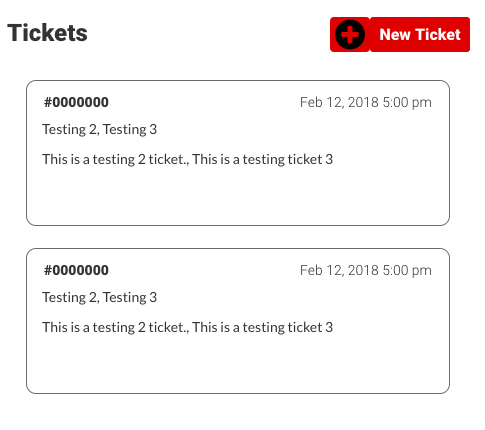The height and width of the screenshot is (430, 485).
Task: Click first ticket title Testing 2, Testing 3
Action: pyautogui.click(x=99, y=130)
